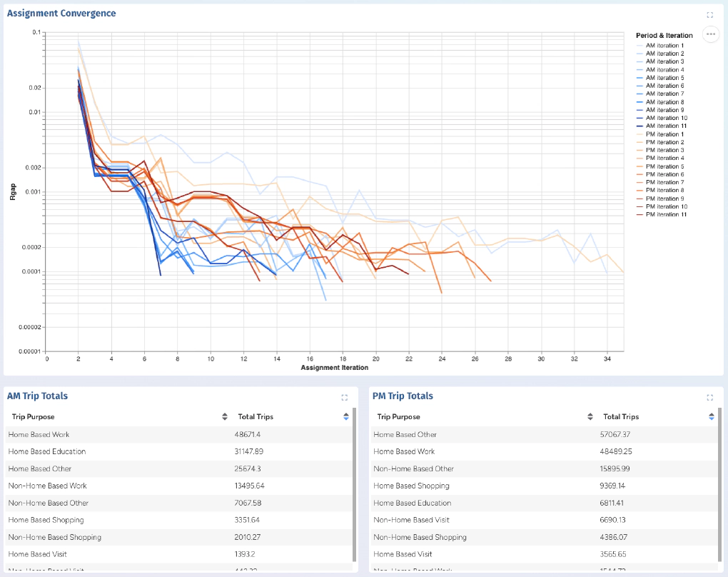Select Non-Home Based Other row in PM table

coord(414,468)
